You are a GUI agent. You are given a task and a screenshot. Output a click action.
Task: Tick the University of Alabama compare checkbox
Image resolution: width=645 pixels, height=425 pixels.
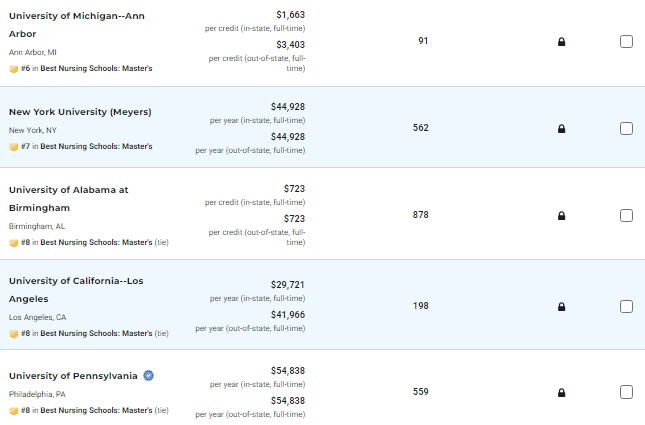[626, 215]
